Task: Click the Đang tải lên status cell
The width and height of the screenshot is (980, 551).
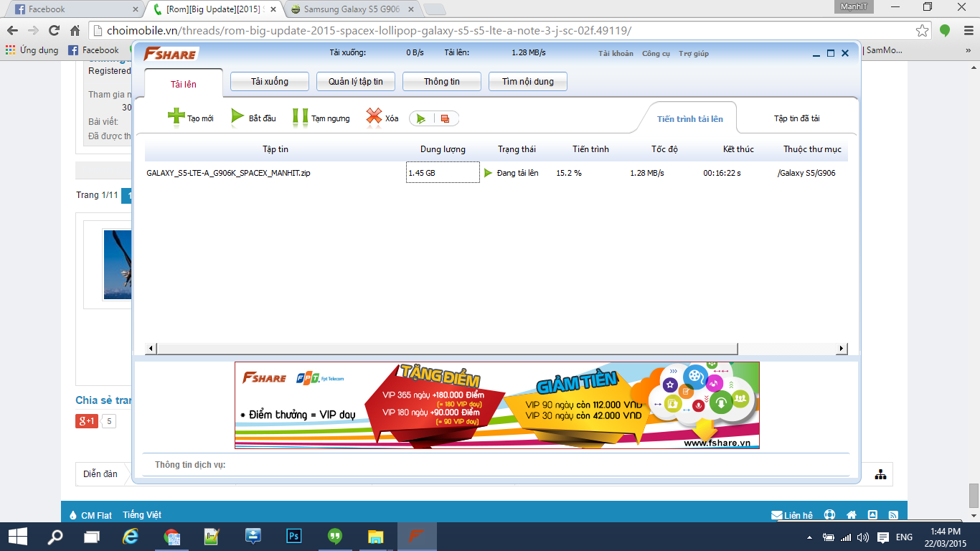Action: point(517,173)
